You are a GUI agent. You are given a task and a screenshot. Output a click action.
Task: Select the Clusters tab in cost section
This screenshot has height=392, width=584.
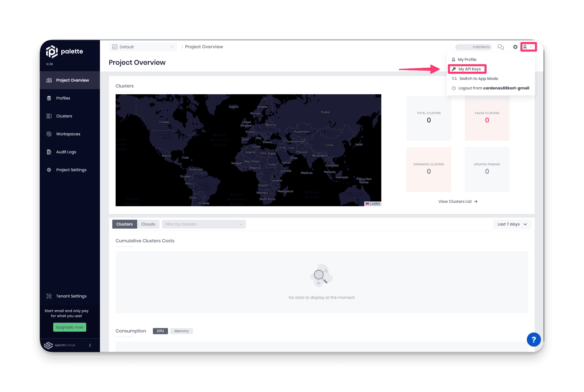point(124,224)
